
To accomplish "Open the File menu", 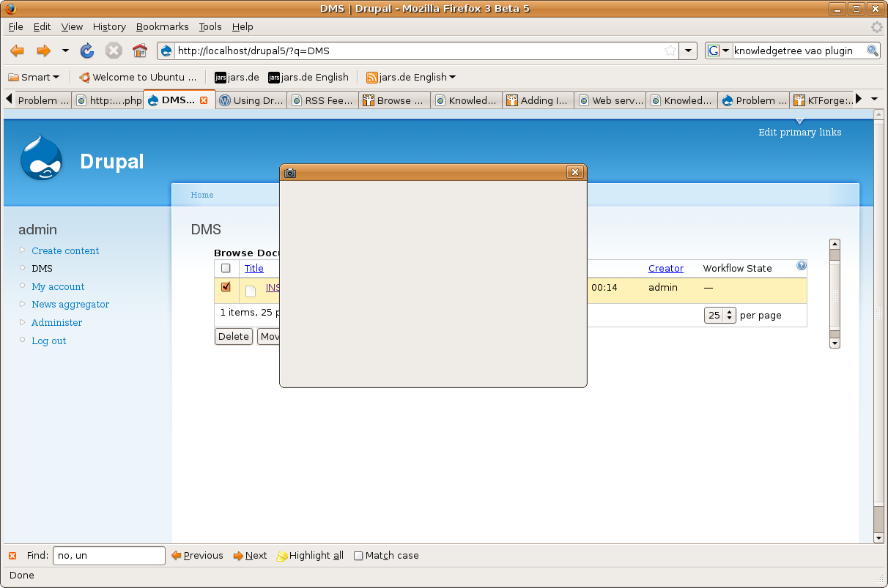I will (16, 26).
